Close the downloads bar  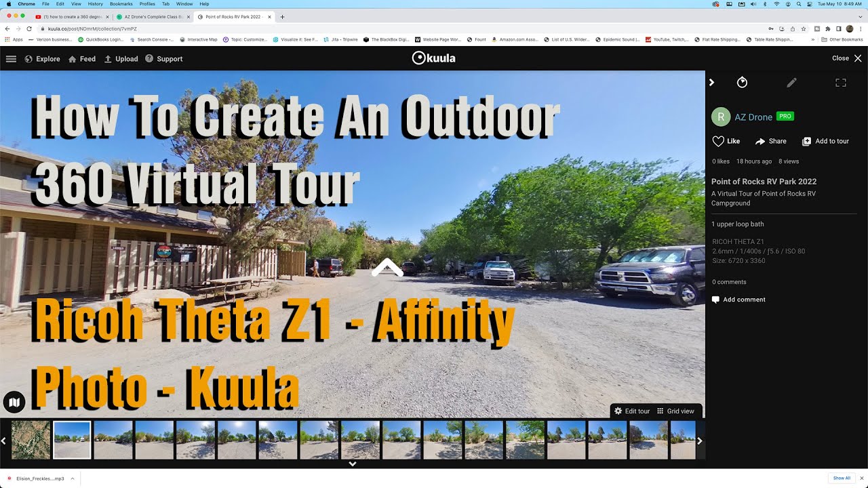[861, 479]
